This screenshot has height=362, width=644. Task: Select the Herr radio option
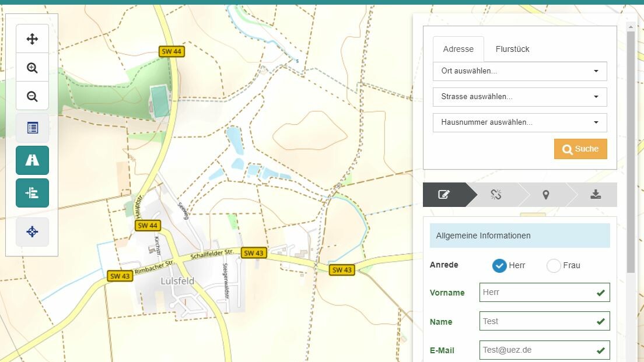pos(499,266)
